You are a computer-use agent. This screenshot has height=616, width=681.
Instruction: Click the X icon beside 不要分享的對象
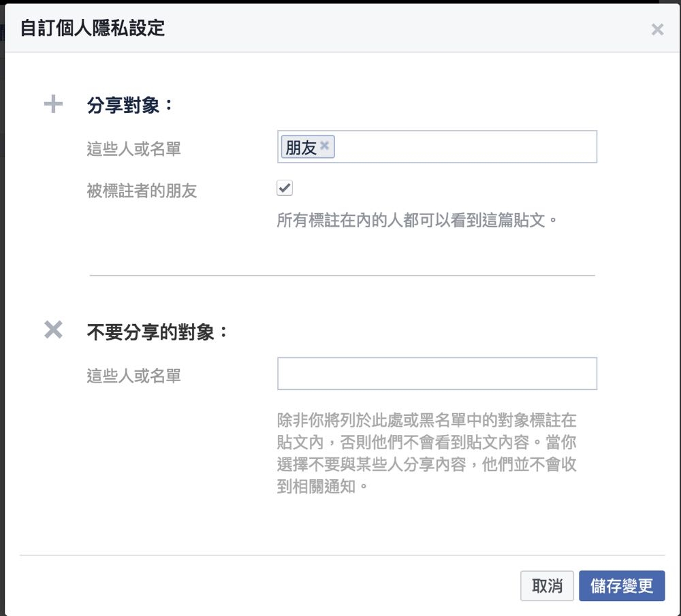pyautogui.click(x=53, y=330)
